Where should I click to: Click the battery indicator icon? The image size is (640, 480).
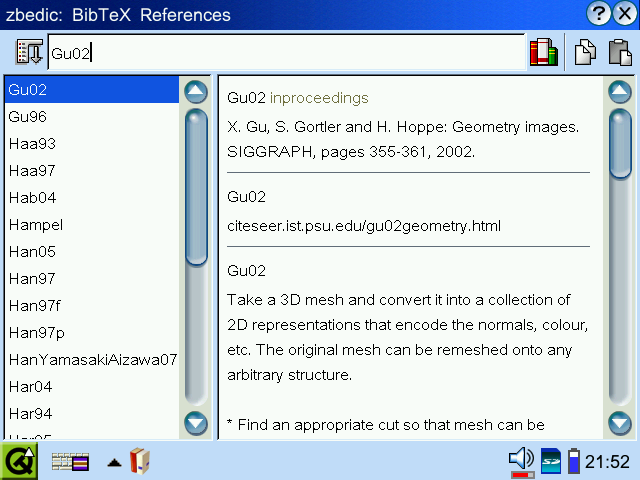click(x=574, y=461)
